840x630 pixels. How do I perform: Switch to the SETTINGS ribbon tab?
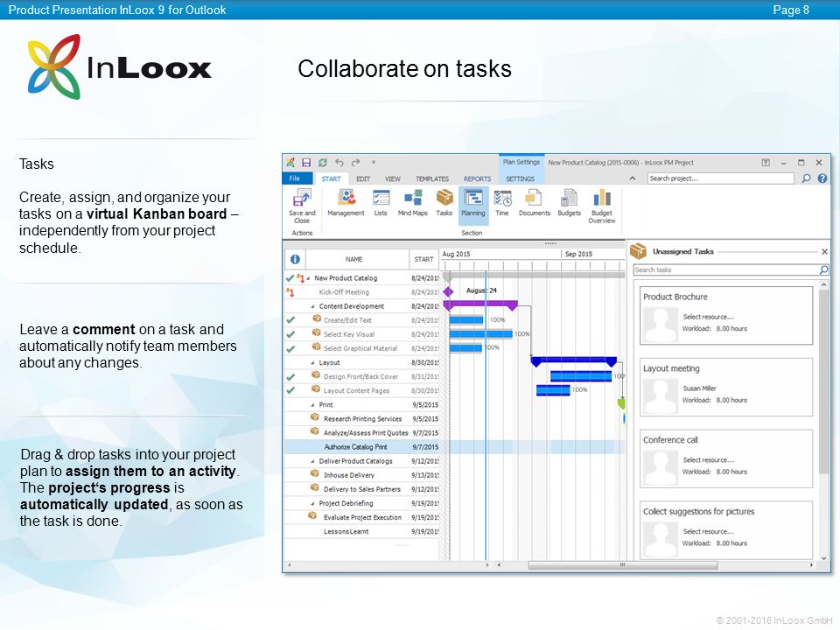click(520, 178)
